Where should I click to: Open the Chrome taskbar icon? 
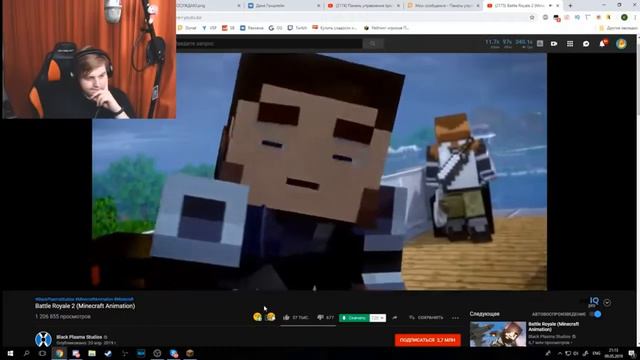[59, 353]
